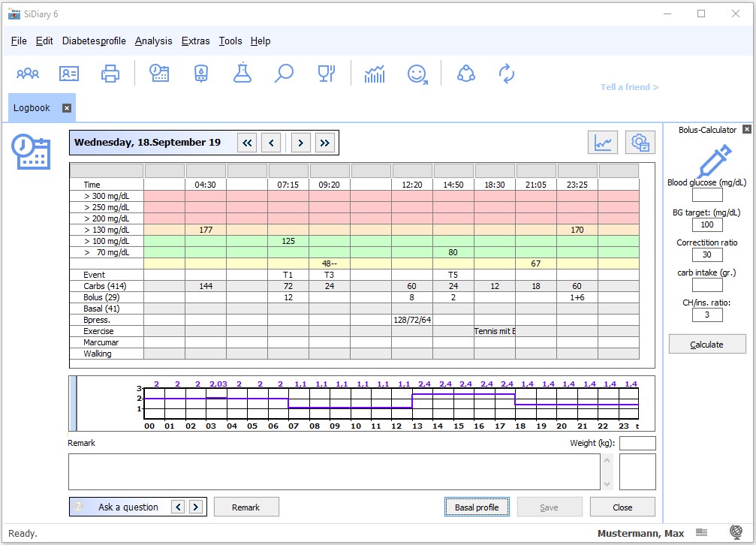Image resolution: width=756 pixels, height=545 pixels.
Task: Go to next day with single right arrow
Action: (x=300, y=143)
